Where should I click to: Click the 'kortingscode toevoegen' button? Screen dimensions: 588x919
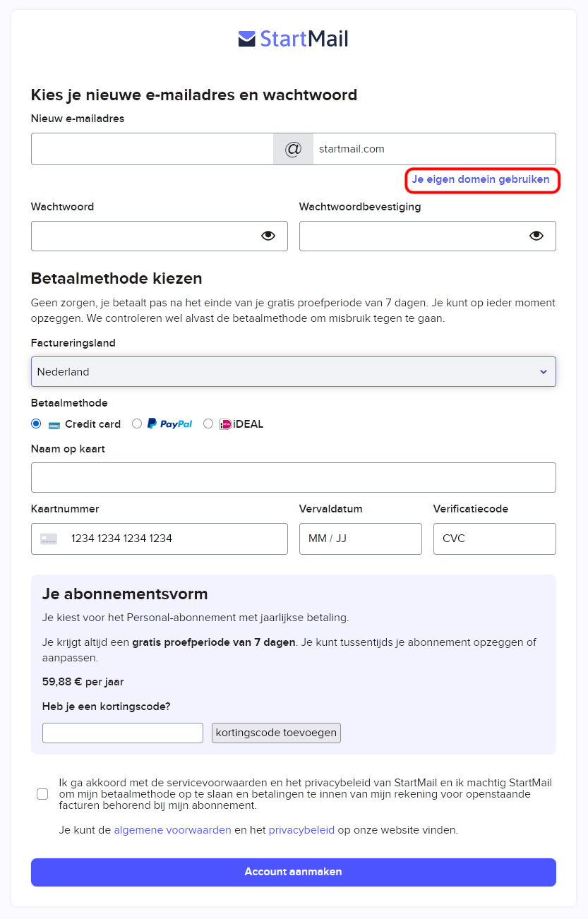(x=276, y=733)
